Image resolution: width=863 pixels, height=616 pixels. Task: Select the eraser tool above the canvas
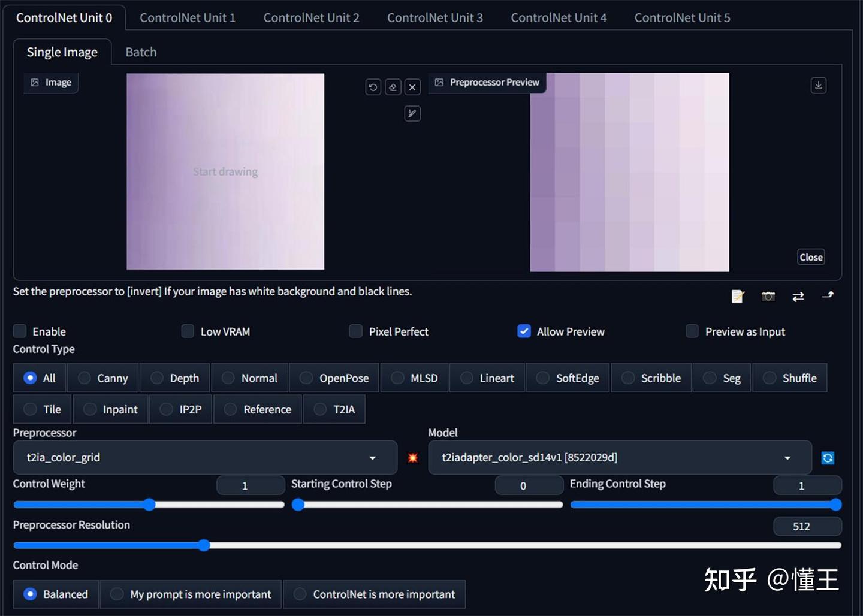pyautogui.click(x=393, y=87)
